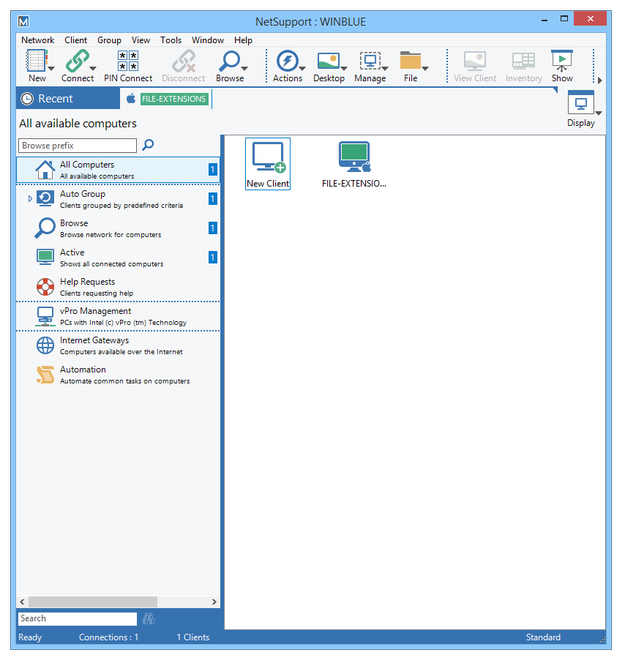Select All Computers in tree
This screenshot has width=625, height=663.
(x=118, y=170)
